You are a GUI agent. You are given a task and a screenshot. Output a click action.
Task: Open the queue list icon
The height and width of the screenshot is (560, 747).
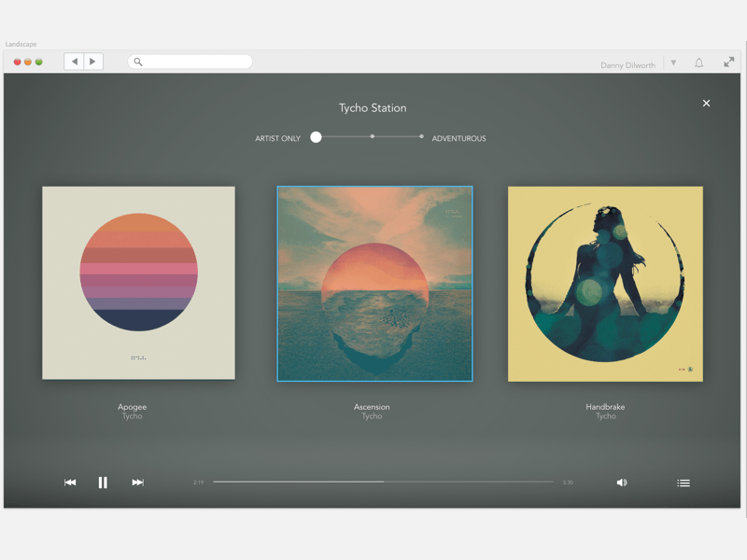coord(684,483)
